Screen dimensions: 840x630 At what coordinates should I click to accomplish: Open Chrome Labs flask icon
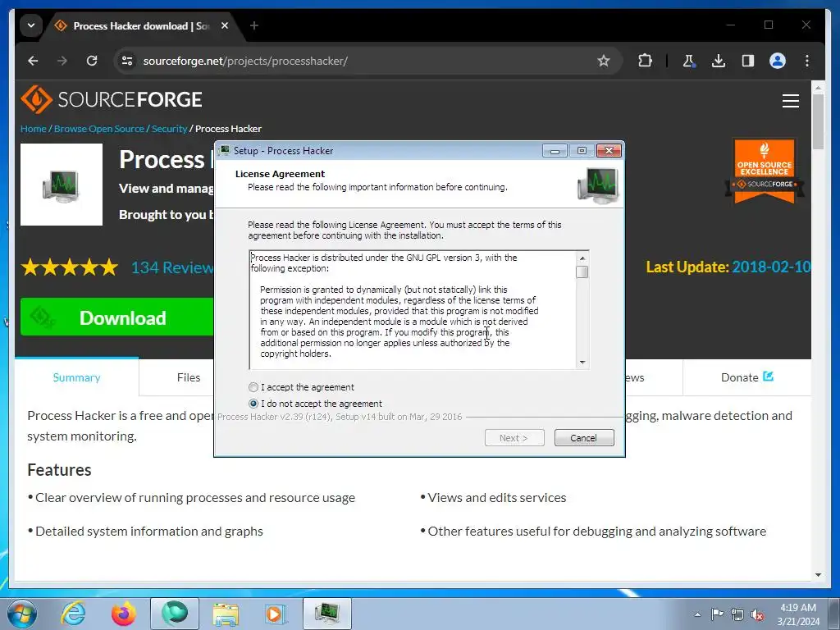pyautogui.click(x=689, y=61)
